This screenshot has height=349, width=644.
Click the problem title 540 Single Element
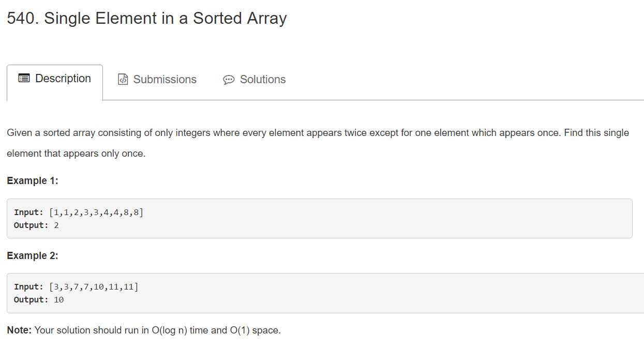tap(147, 19)
